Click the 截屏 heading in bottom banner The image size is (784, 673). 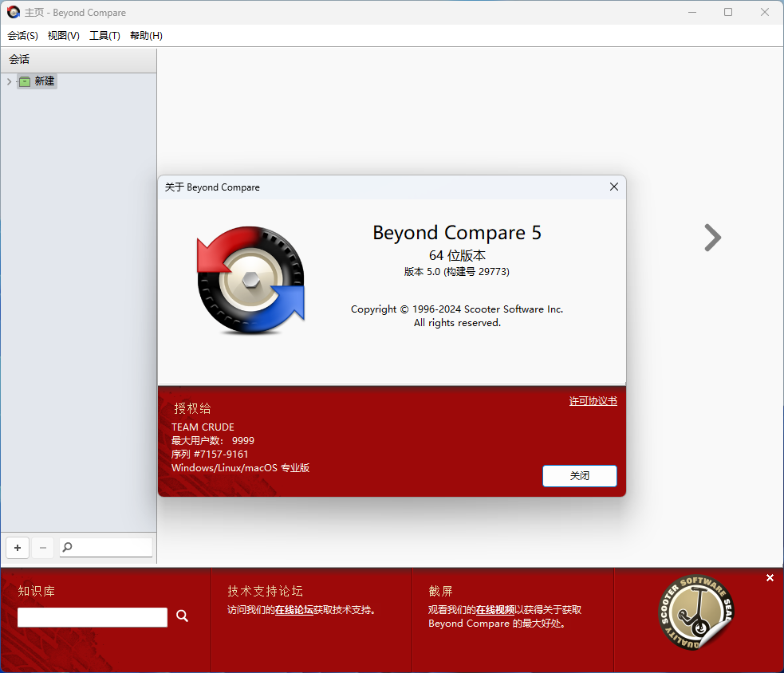(440, 591)
